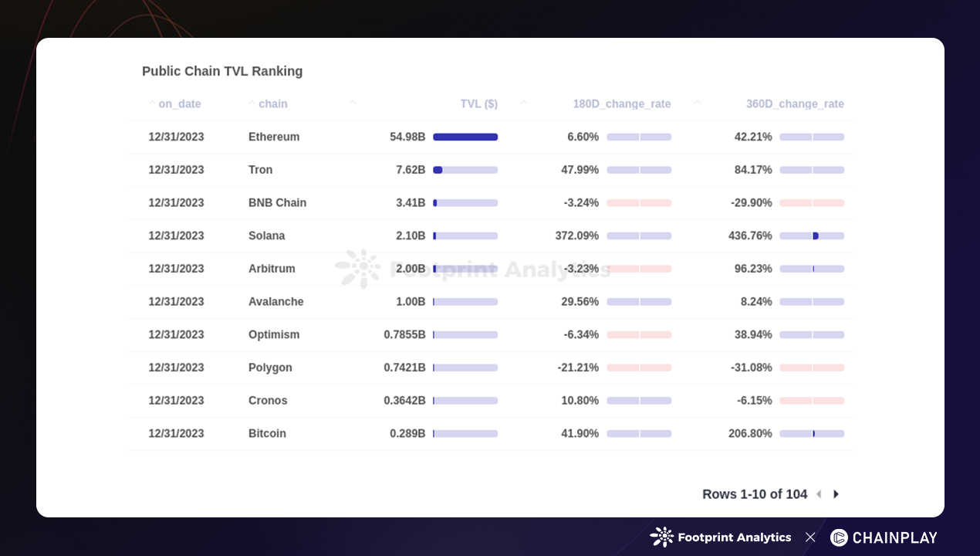Image resolution: width=980 pixels, height=556 pixels.
Task: Click Solana's 360D change rate bar
Action: (812, 236)
